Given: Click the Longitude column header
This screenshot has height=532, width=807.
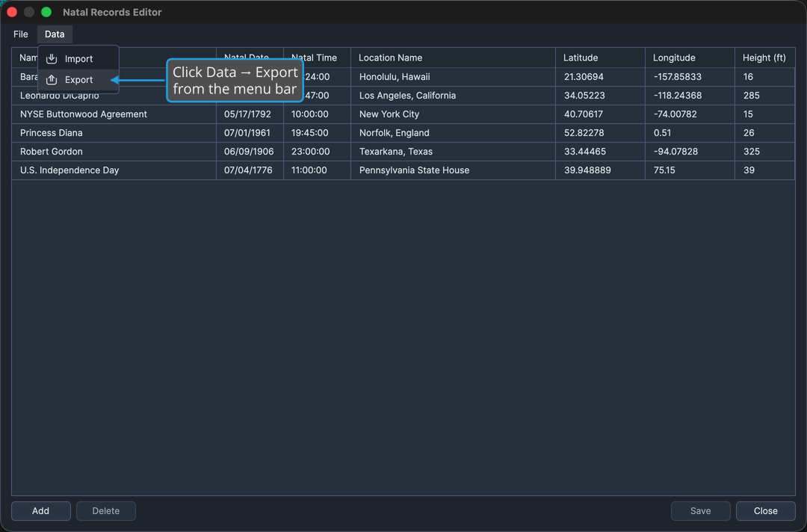Looking at the screenshot, I should [x=690, y=58].
